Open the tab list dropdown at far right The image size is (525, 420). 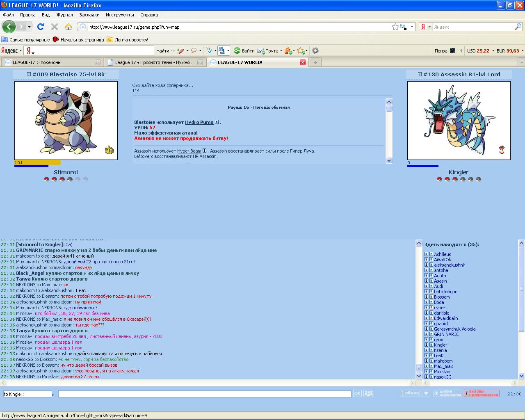[521, 62]
